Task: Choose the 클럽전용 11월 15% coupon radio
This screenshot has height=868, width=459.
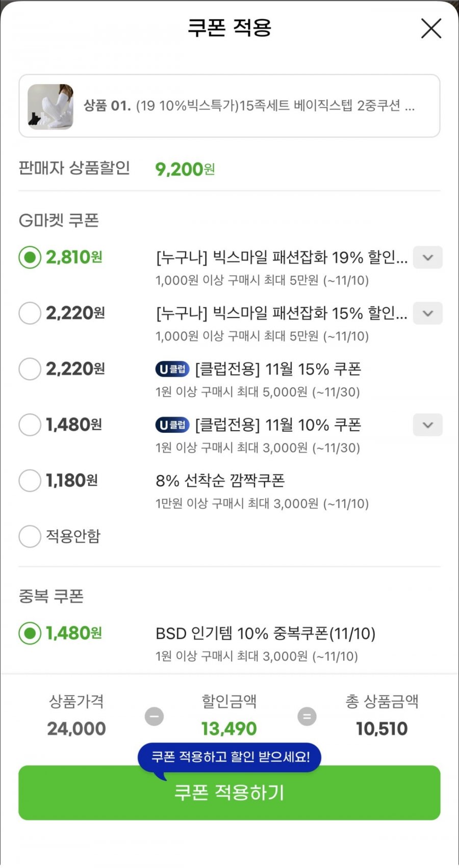Action: [x=30, y=369]
